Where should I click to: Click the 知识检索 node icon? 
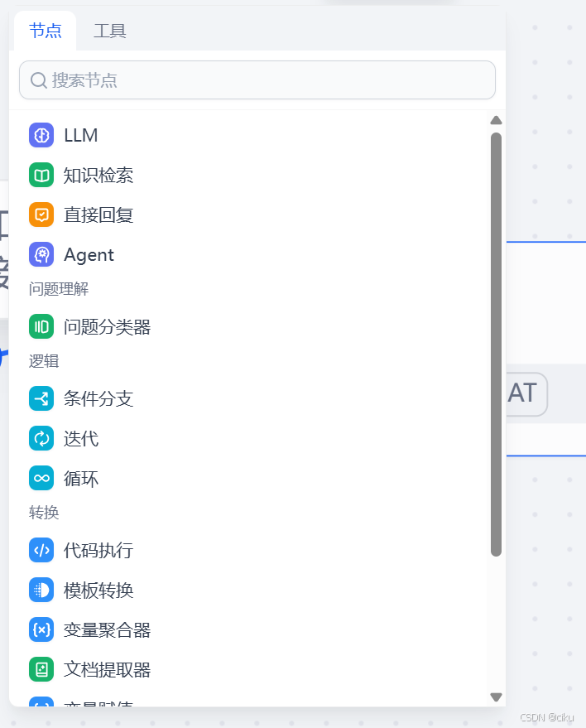point(41,175)
